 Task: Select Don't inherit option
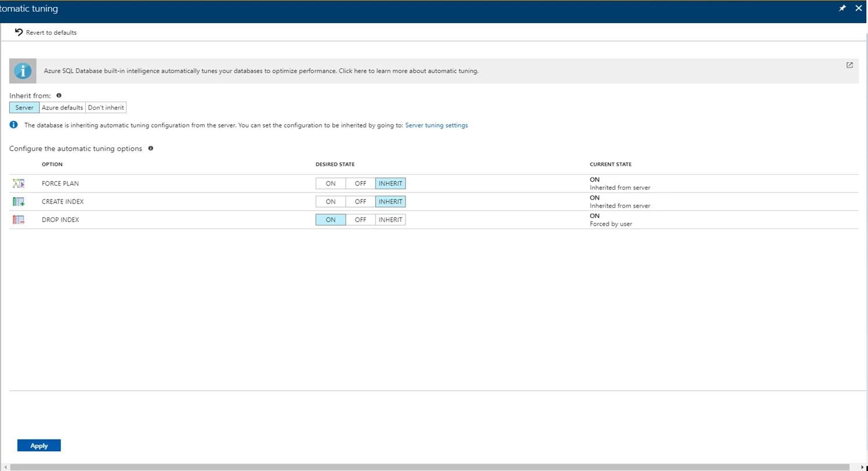point(106,107)
